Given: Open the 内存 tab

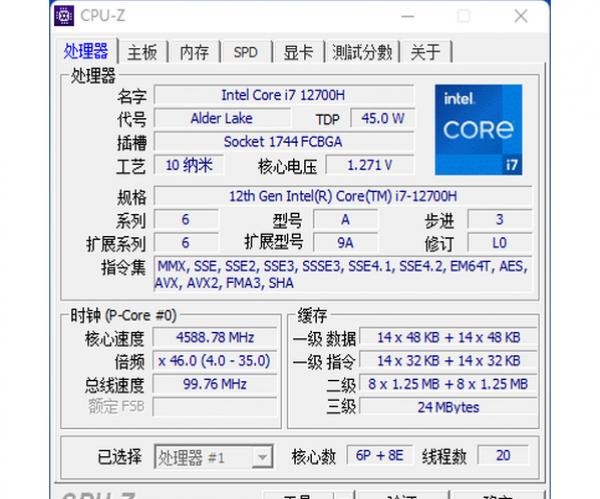Looking at the screenshot, I should click(194, 52).
